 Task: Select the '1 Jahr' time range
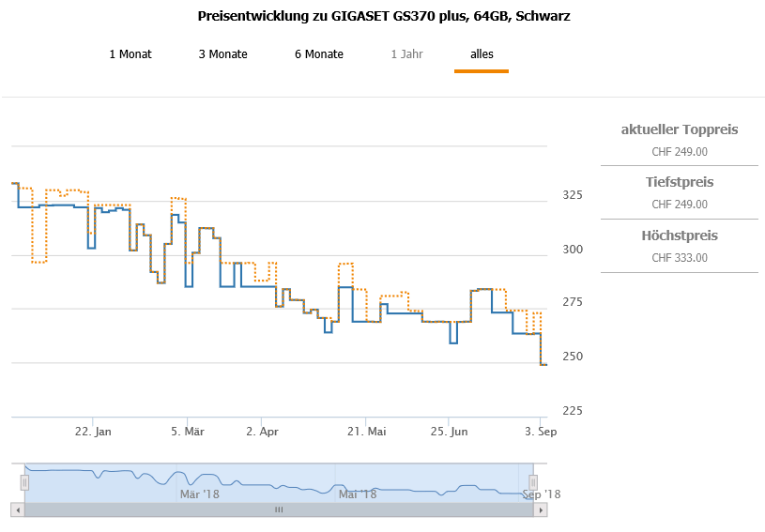406,54
